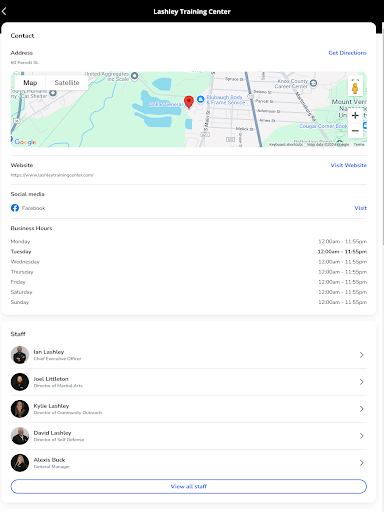Select the name Joel Littleton
This screenshot has width=384, height=512.
pyautogui.click(x=51, y=379)
